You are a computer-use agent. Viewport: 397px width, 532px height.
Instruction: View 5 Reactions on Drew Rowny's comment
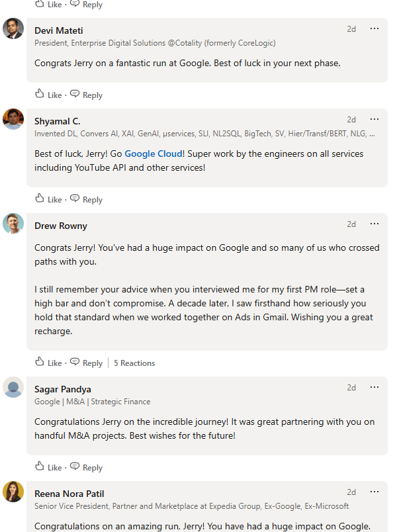point(134,363)
